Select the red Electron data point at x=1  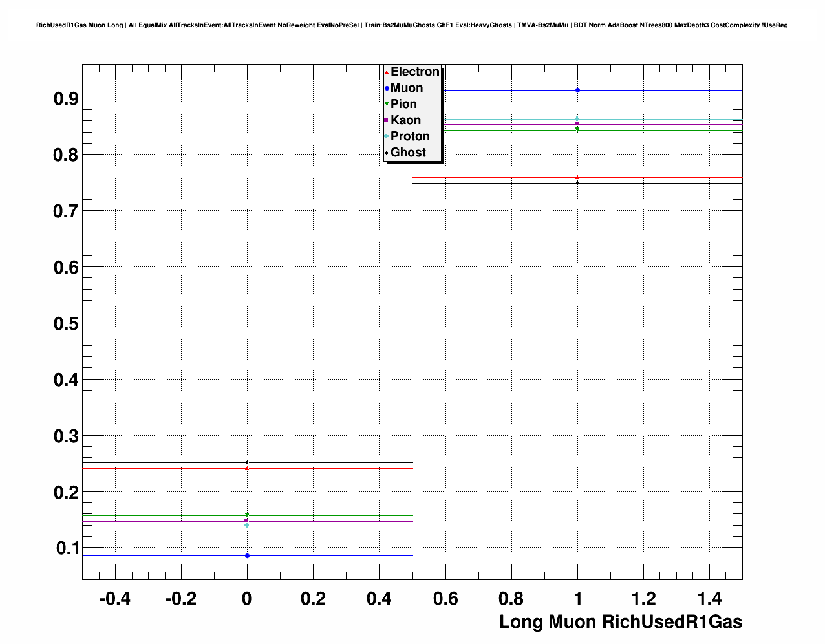click(x=577, y=177)
